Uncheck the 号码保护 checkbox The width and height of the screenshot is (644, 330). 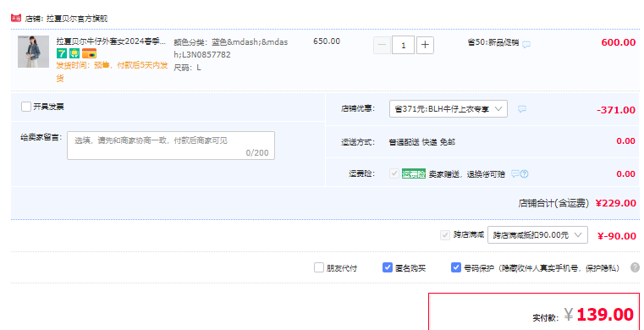pyautogui.click(x=456, y=267)
